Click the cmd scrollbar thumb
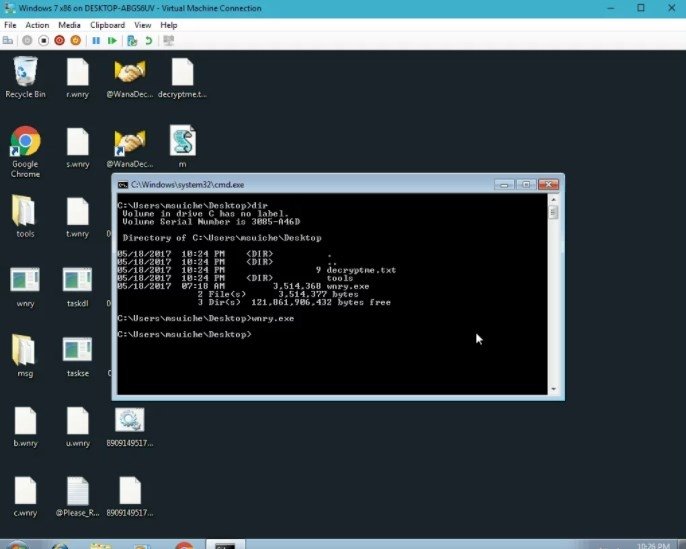Viewport: 686px width, 549px height. (x=553, y=212)
